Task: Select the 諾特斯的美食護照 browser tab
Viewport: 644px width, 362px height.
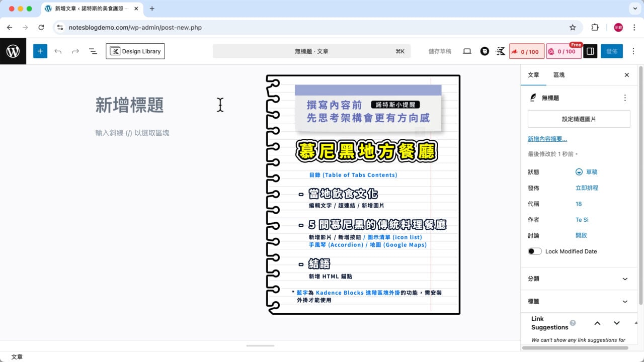Action: 86,8
